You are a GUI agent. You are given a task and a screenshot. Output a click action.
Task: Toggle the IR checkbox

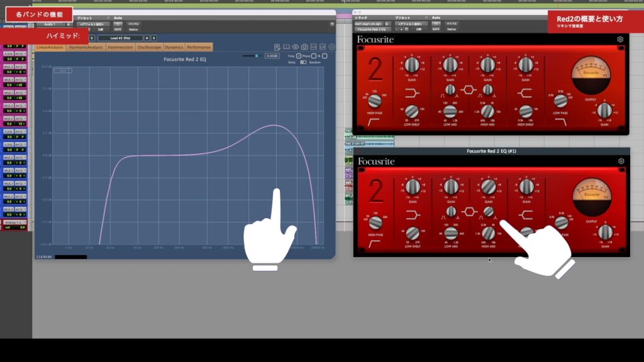click(325, 56)
